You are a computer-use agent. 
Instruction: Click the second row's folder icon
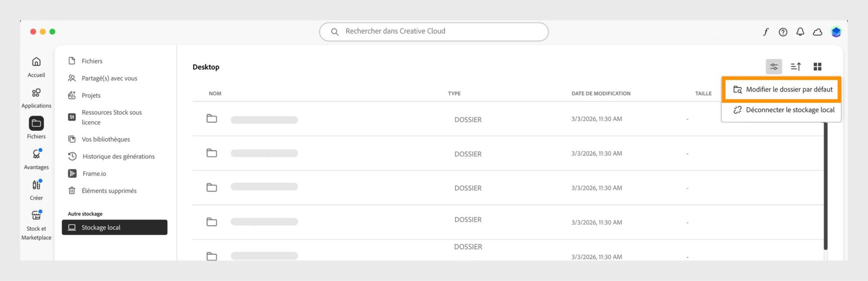point(212,153)
